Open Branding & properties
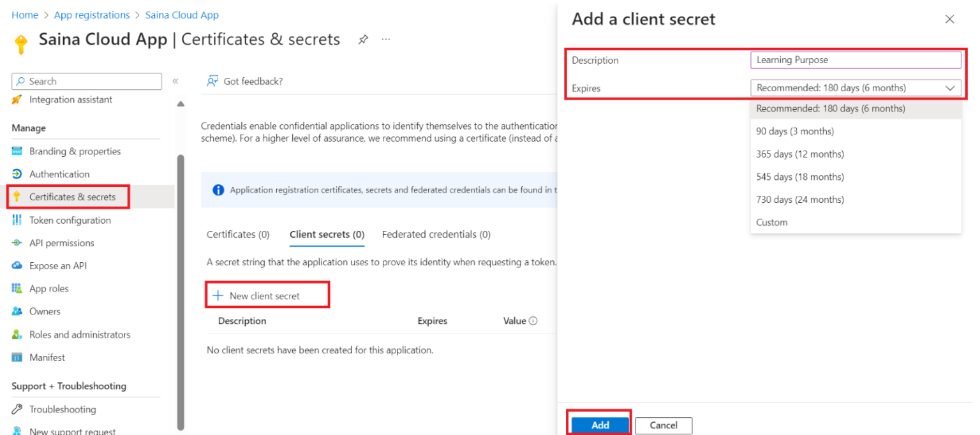 pos(75,151)
